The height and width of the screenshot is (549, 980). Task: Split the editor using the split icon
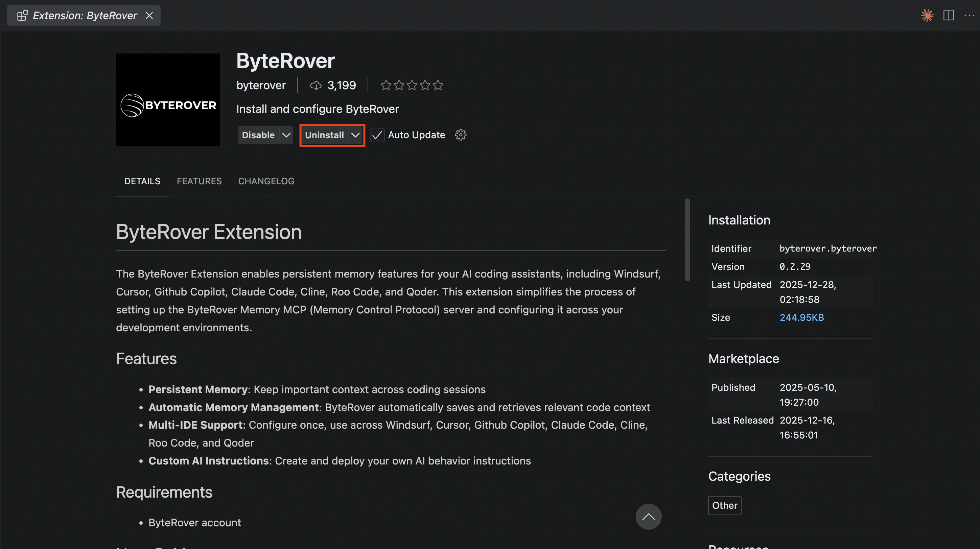pyautogui.click(x=948, y=16)
